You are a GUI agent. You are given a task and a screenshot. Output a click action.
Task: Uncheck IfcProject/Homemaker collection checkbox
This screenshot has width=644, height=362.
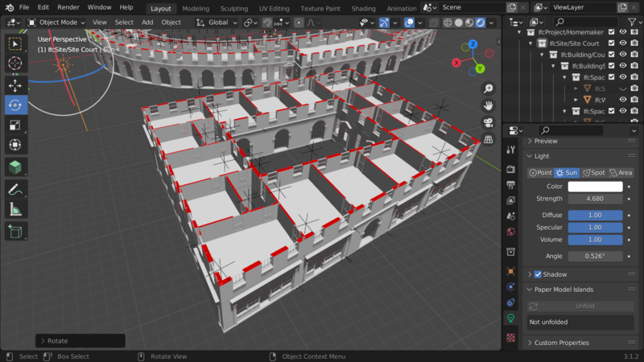coord(612,32)
